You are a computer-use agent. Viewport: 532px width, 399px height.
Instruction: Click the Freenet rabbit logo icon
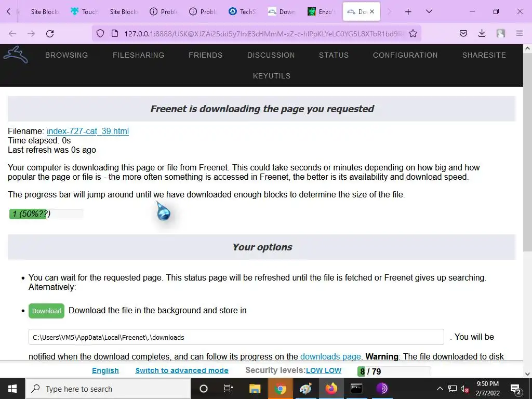click(x=16, y=55)
